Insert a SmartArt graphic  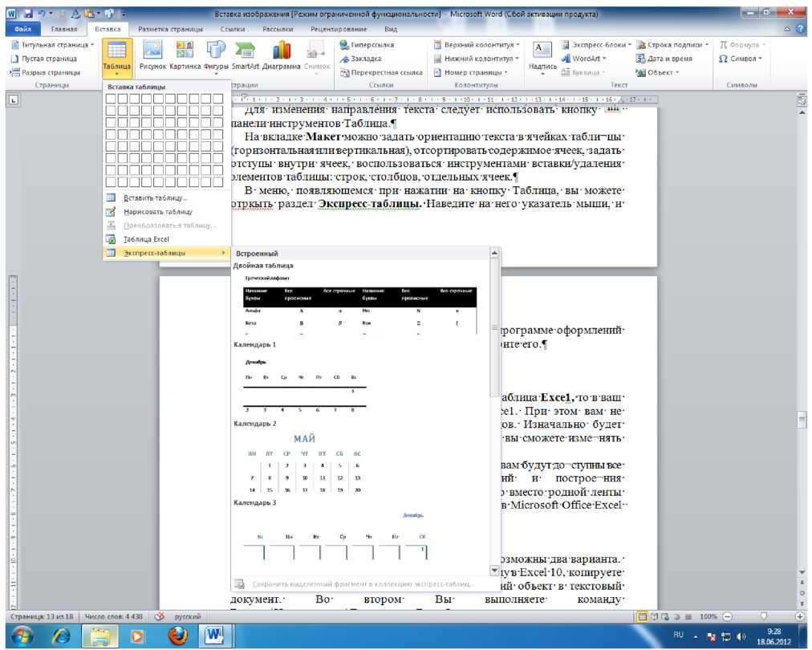[x=245, y=56]
